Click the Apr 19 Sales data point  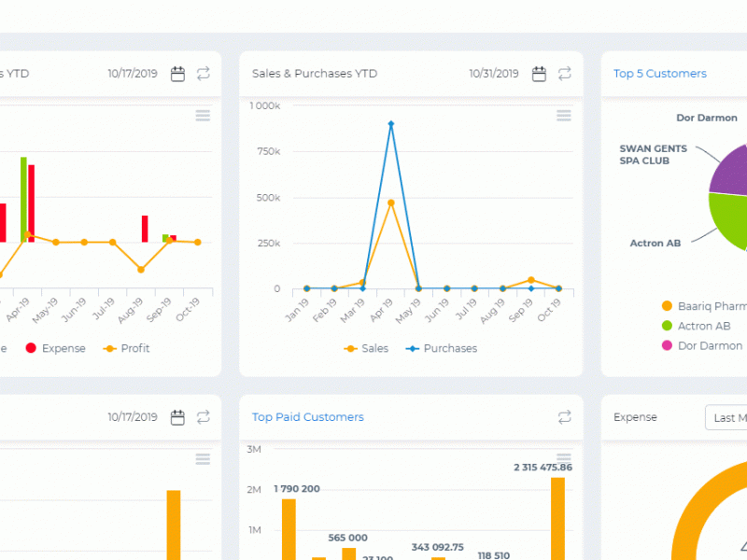tap(390, 203)
